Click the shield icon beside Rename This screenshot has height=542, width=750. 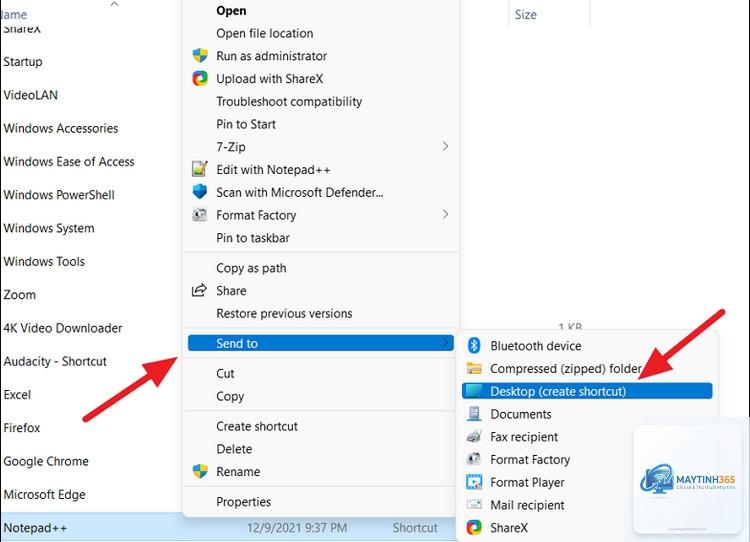click(x=200, y=471)
